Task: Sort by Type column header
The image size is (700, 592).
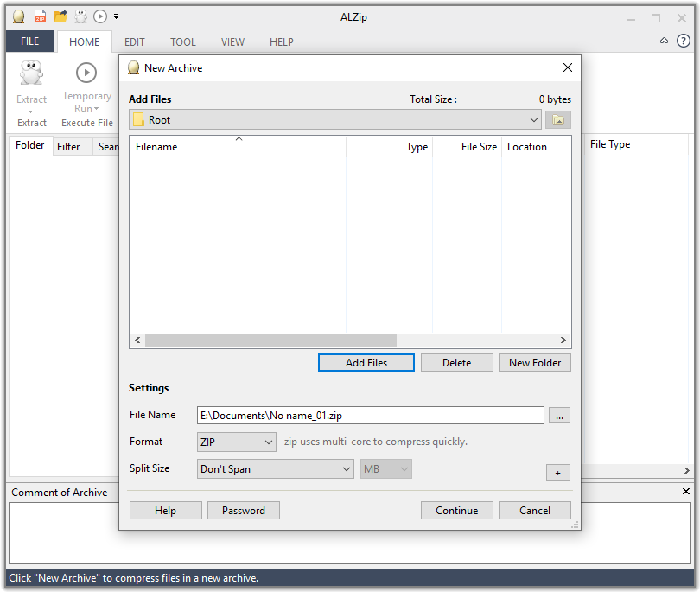Action: [x=389, y=146]
